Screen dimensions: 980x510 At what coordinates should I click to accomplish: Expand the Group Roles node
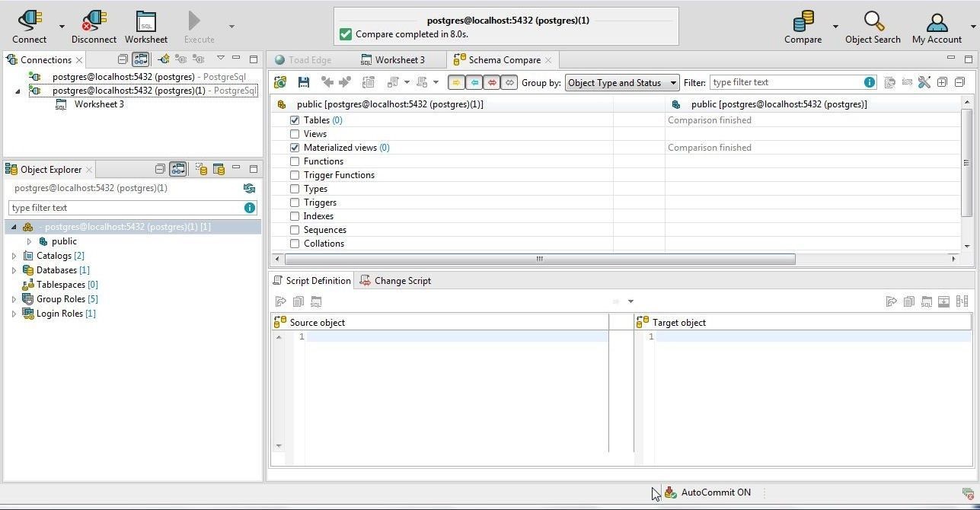[14, 299]
